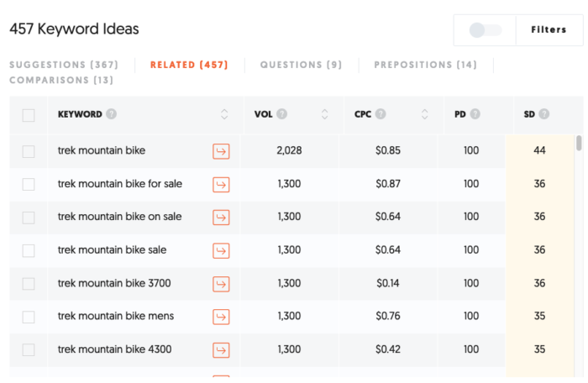Switch to the SUGGESTIONS (367) tab
Viewport: 588px width, 383px height.
(64, 65)
